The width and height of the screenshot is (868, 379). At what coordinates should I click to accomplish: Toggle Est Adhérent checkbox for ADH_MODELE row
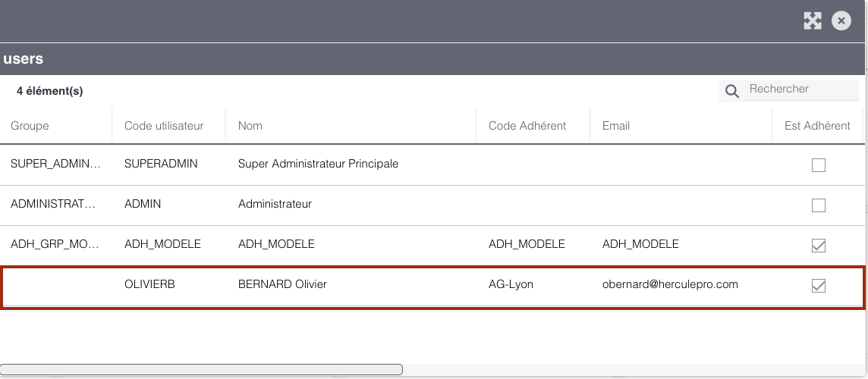coord(818,245)
